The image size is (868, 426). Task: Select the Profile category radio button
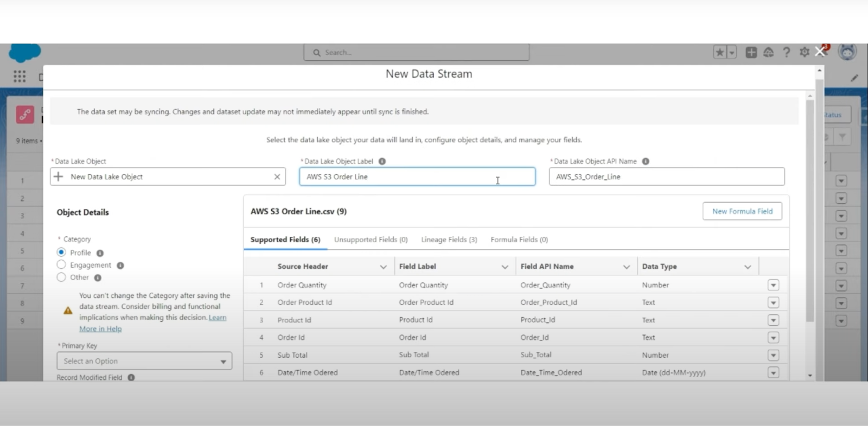coord(61,252)
